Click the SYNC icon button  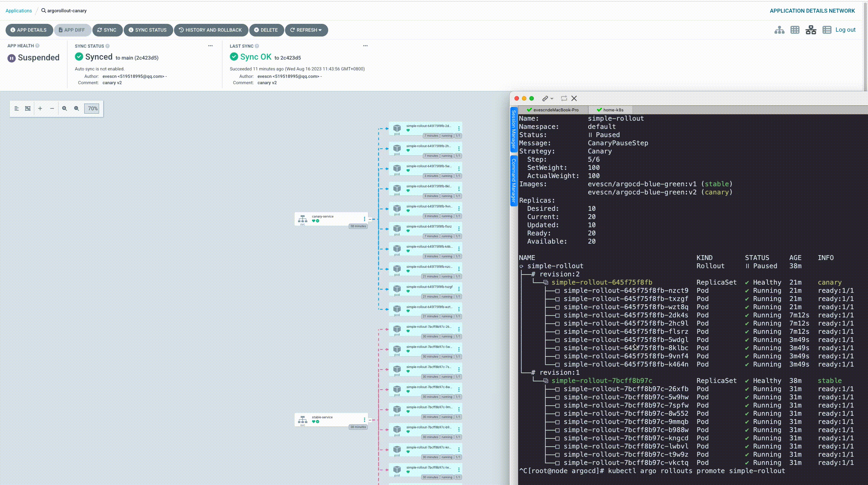point(107,30)
